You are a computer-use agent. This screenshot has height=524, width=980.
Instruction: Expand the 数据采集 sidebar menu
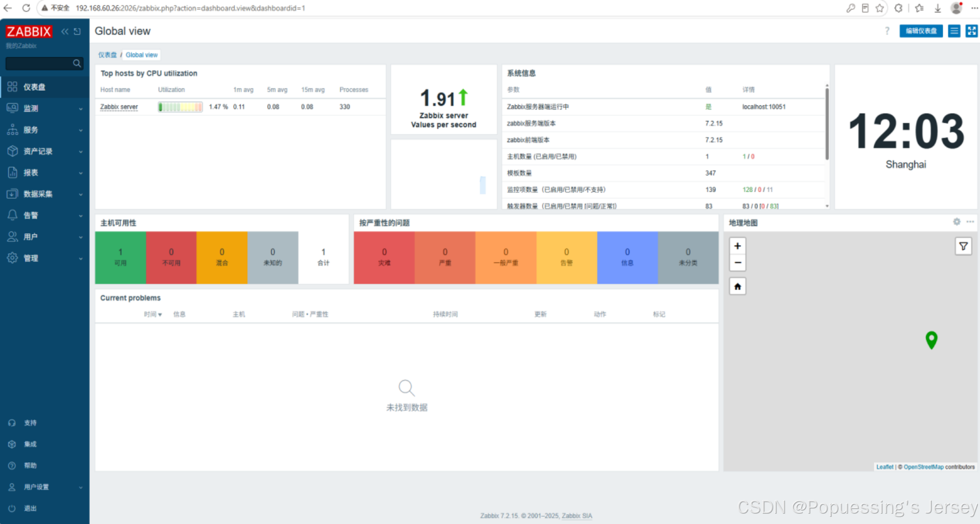45,194
